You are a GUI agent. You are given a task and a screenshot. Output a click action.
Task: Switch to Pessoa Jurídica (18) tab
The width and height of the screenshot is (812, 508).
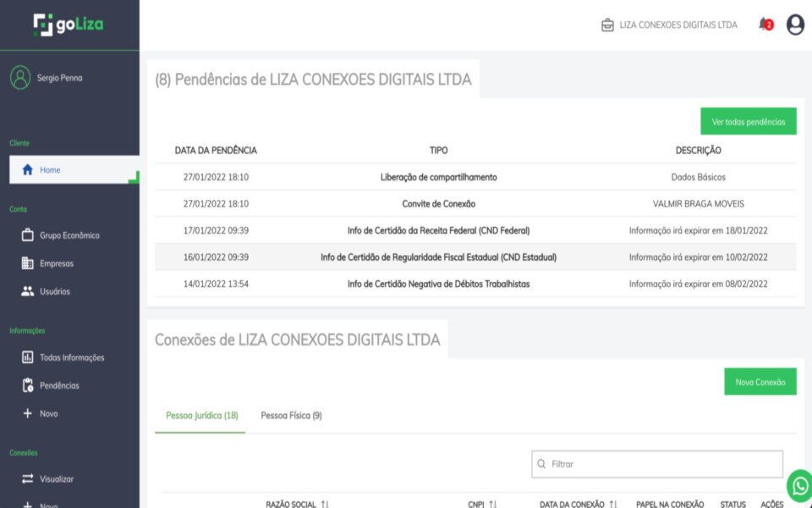point(202,416)
